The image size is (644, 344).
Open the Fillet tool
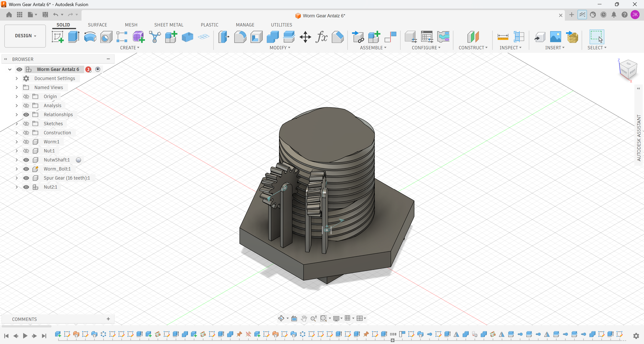point(240,37)
